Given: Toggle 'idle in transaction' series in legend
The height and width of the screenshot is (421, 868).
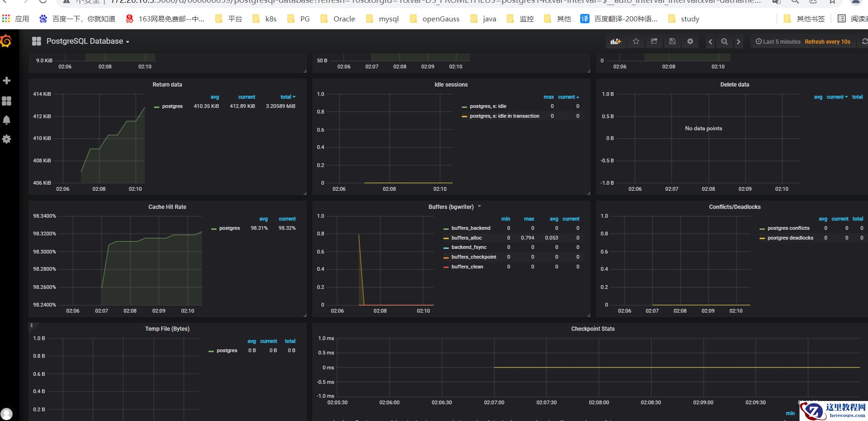Looking at the screenshot, I should (504, 116).
